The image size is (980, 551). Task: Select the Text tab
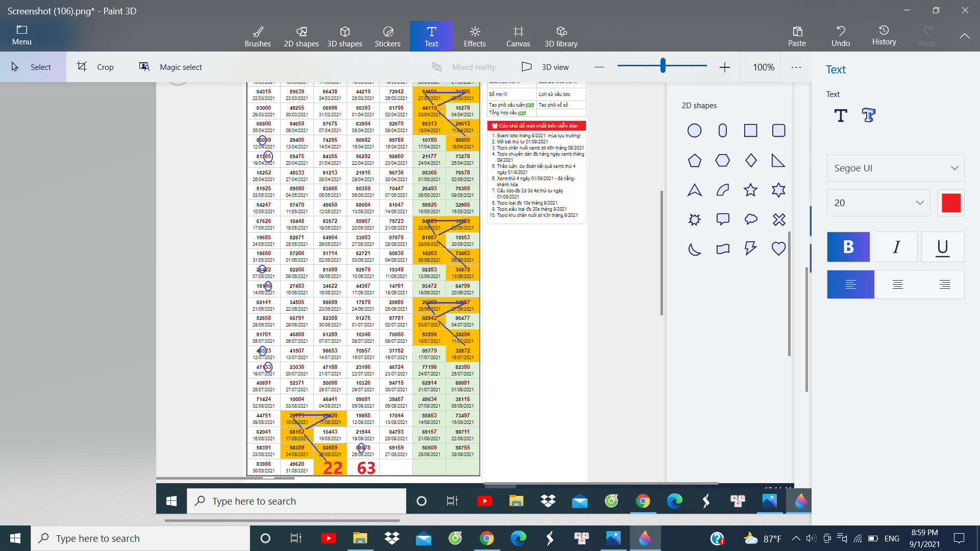(431, 36)
